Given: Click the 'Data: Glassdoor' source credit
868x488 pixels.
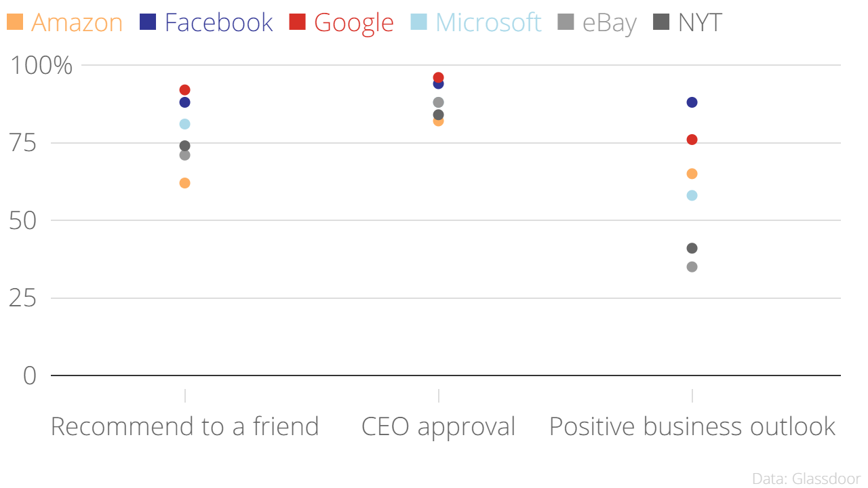Looking at the screenshot, I should (x=806, y=479).
